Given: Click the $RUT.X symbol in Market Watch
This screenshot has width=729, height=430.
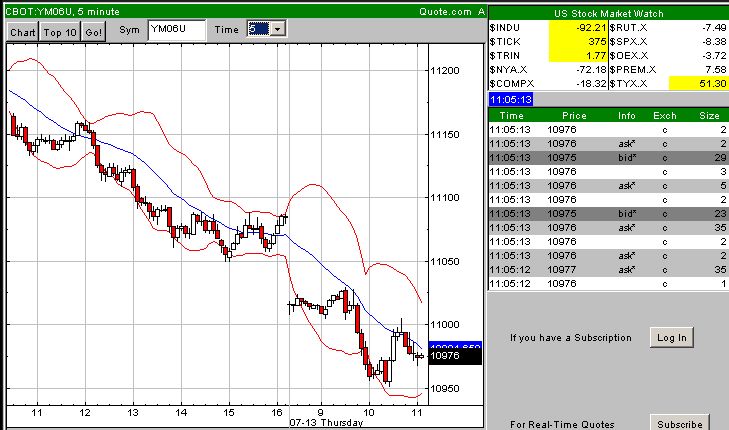Looking at the screenshot, I should [x=628, y=28].
